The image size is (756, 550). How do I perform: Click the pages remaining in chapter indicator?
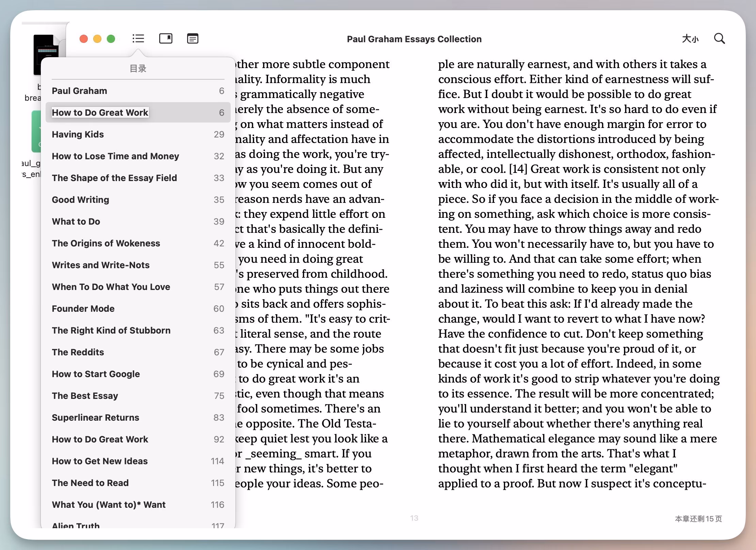(x=698, y=519)
